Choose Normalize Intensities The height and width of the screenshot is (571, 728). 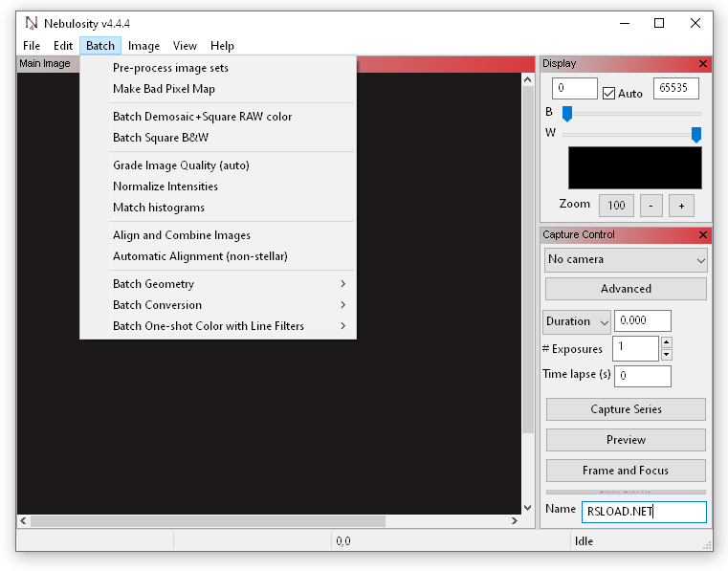point(218,187)
